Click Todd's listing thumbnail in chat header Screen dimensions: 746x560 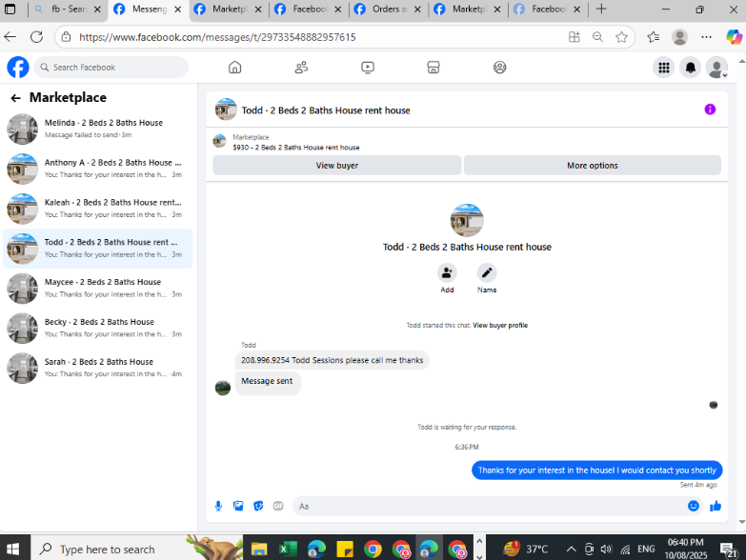tap(226, 110)
